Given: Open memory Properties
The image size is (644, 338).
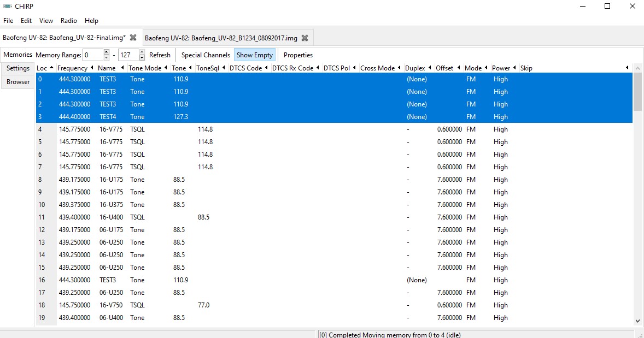Looking at the screenshot, I should 298,55.
